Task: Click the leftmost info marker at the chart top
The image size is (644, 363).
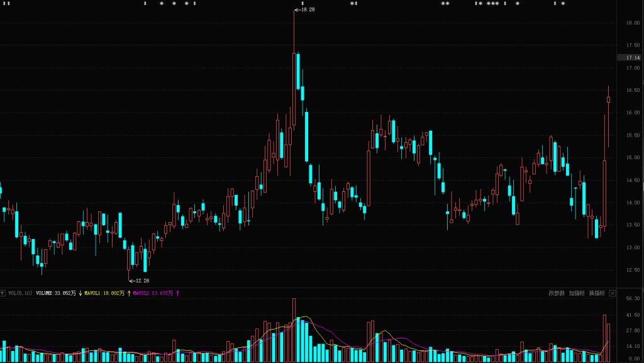Action: pos(4,4)
